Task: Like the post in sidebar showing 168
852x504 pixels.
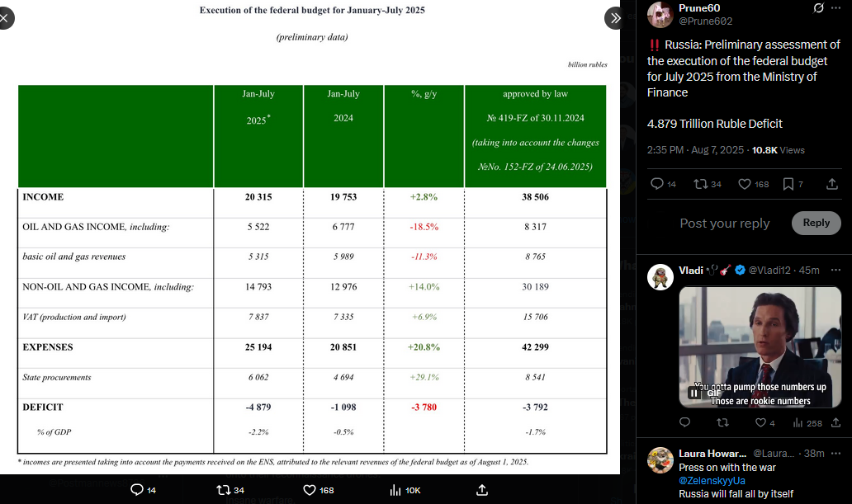Action: 753,184
